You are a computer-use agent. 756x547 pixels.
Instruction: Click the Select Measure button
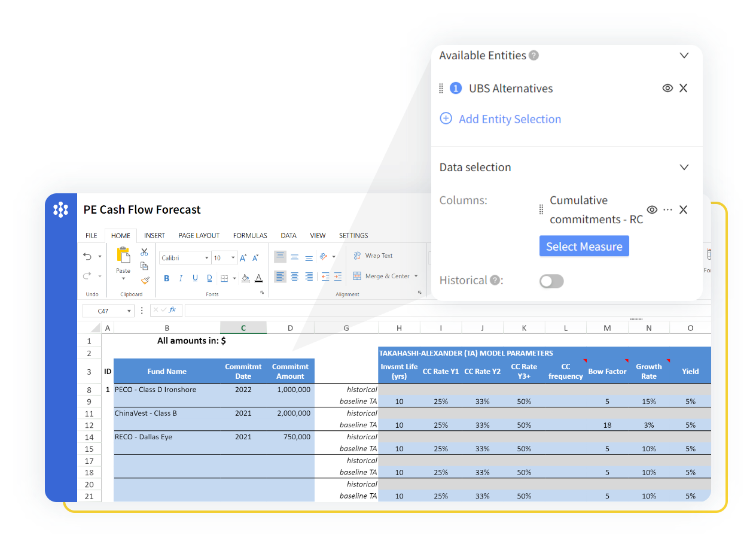click(584, 246)
